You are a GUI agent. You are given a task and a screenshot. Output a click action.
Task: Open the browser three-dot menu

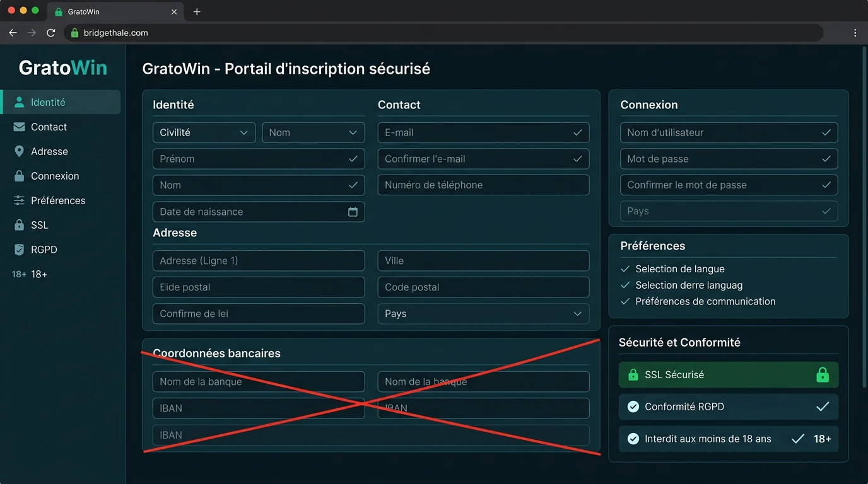tap(855, 33)
